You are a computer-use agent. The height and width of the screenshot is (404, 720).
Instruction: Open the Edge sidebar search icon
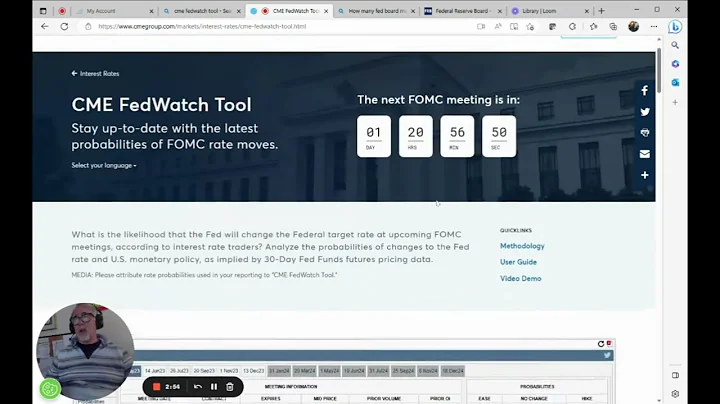click(675, 45)
